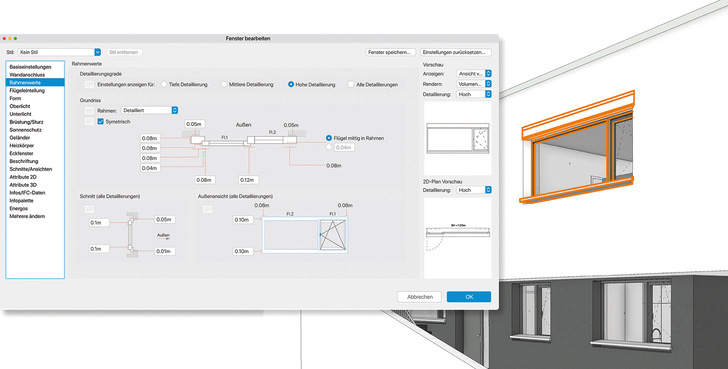This screenshot has width=728, height=369.
Task: Click the style icon left of Rahmen
Action: point(90,110)
